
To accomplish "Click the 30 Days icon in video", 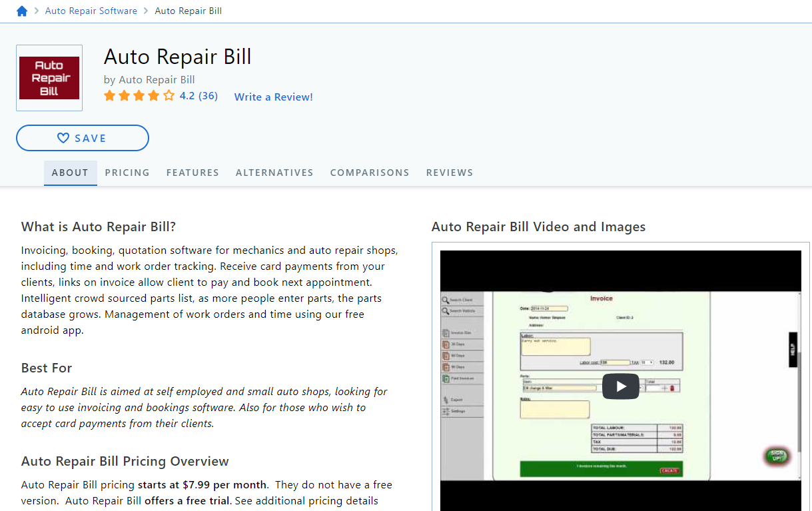I will [x=446, y=344].
